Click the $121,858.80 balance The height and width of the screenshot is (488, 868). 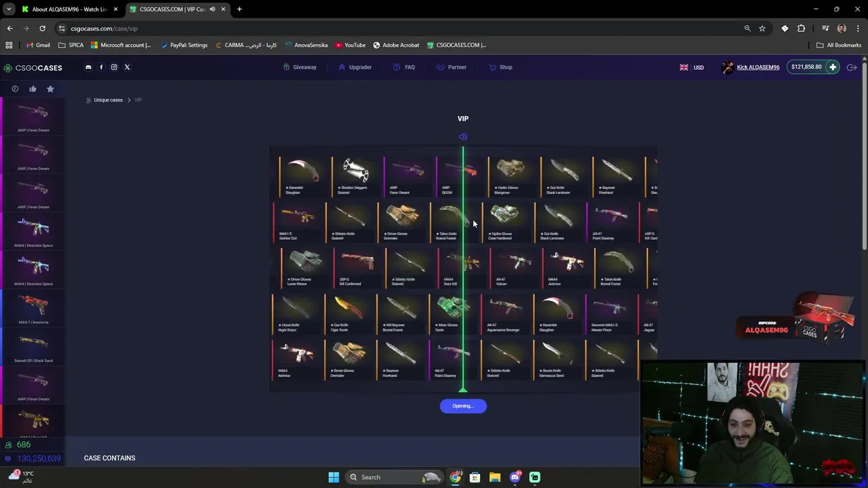pos(806,67)
